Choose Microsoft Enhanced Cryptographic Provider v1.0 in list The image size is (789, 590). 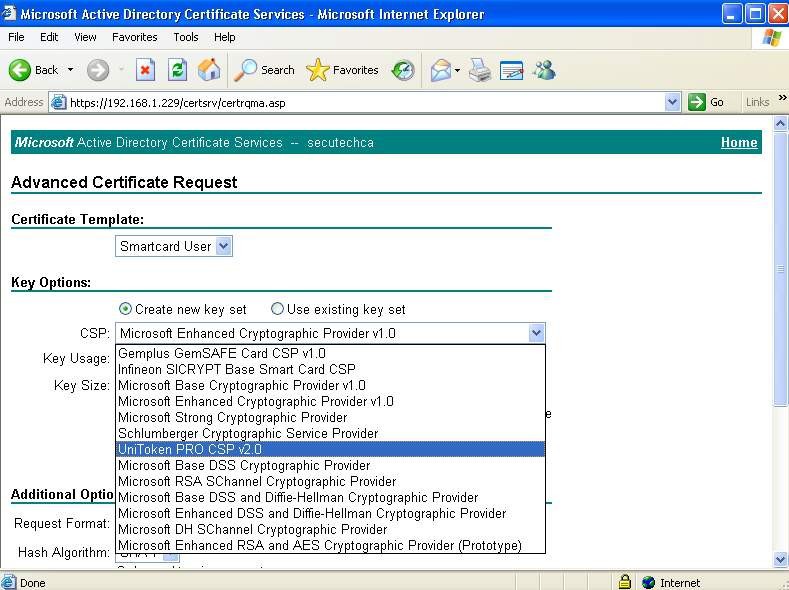point(330,401)
